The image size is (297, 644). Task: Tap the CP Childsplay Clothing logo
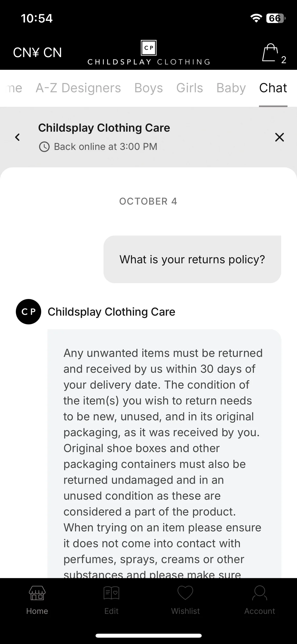tap(149, 52)
